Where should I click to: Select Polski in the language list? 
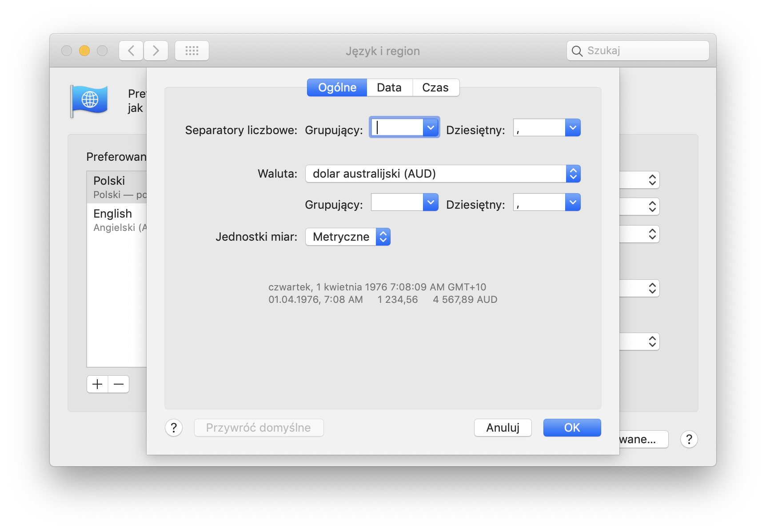click(109, 181)
